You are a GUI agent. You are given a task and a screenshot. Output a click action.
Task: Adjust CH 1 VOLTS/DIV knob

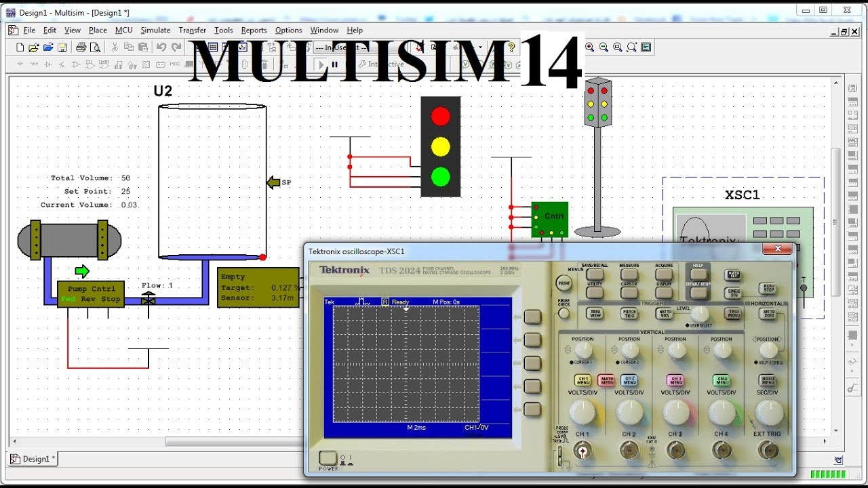click(x=583, y=413)
